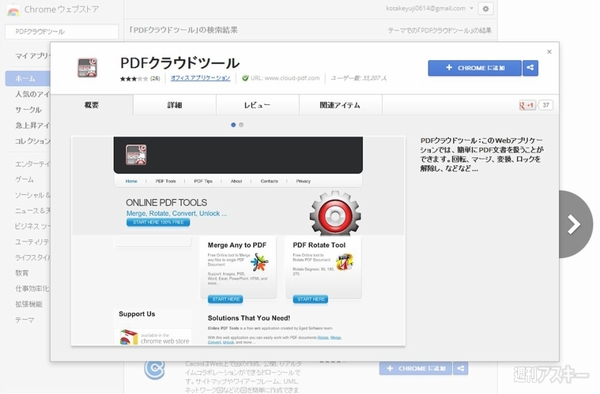Image resolution: width=600 pixels, height=394 pixels.
Task: Click the app screenshot preview image
Action: point(238,241)
